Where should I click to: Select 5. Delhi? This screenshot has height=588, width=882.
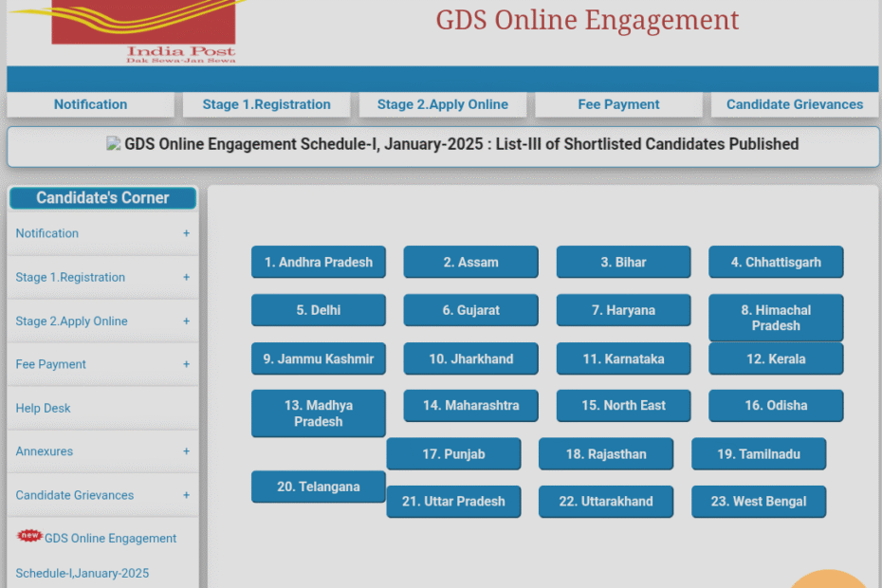319,310
